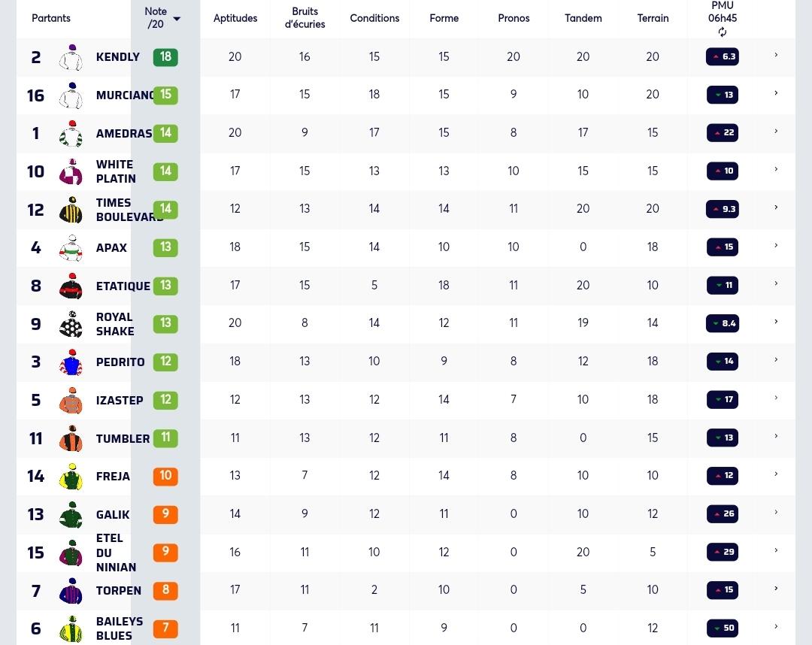Click Murciano's green note badge 15
The width and height of the screenshot is (812, 645).
tap(165, 95)
